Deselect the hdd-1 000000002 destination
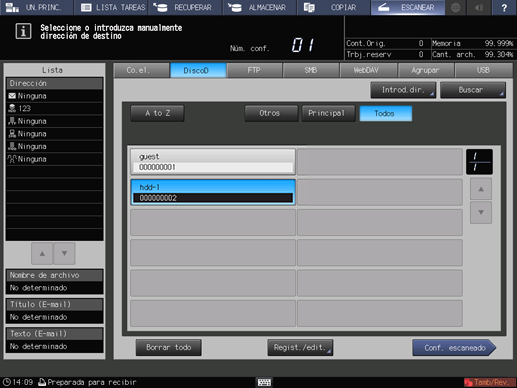 pyautogui.click(x=213, y=192)
